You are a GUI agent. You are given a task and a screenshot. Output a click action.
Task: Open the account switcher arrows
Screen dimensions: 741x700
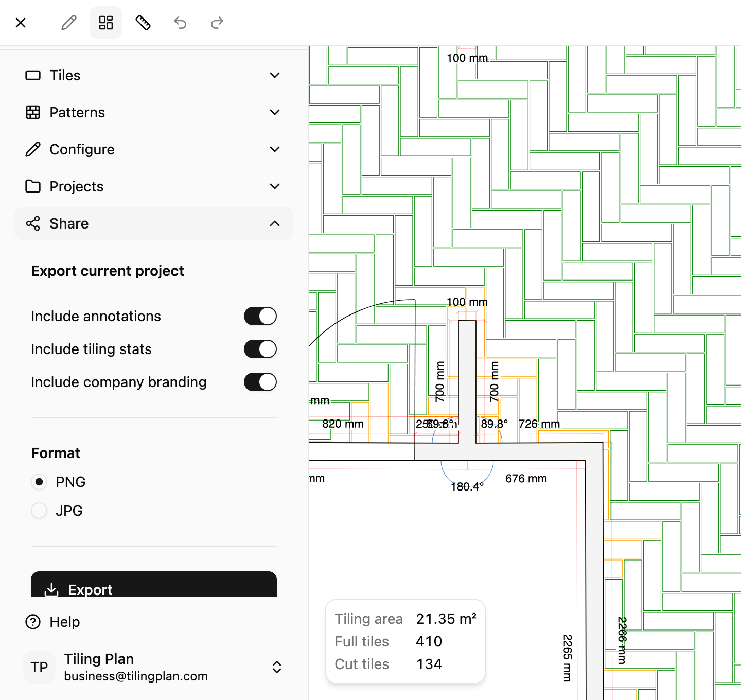point(276,667)
